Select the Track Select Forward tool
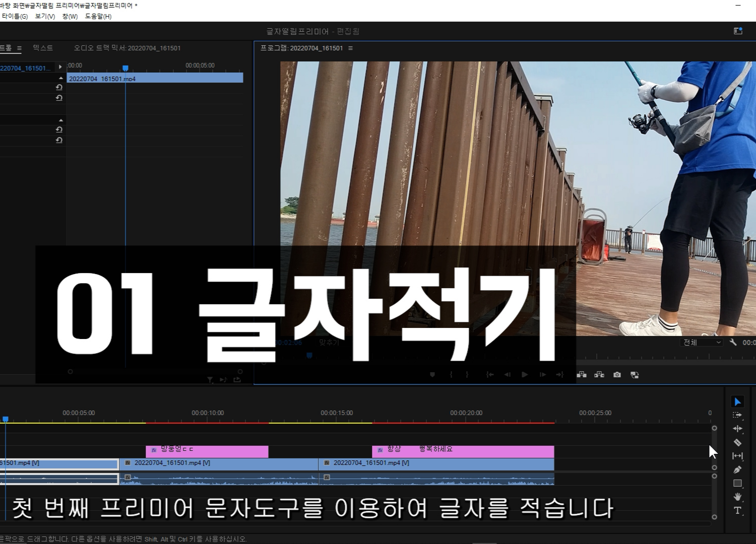The width and height of the screenshot is (756, 544). pyautogui.click(x=737, y=415)
